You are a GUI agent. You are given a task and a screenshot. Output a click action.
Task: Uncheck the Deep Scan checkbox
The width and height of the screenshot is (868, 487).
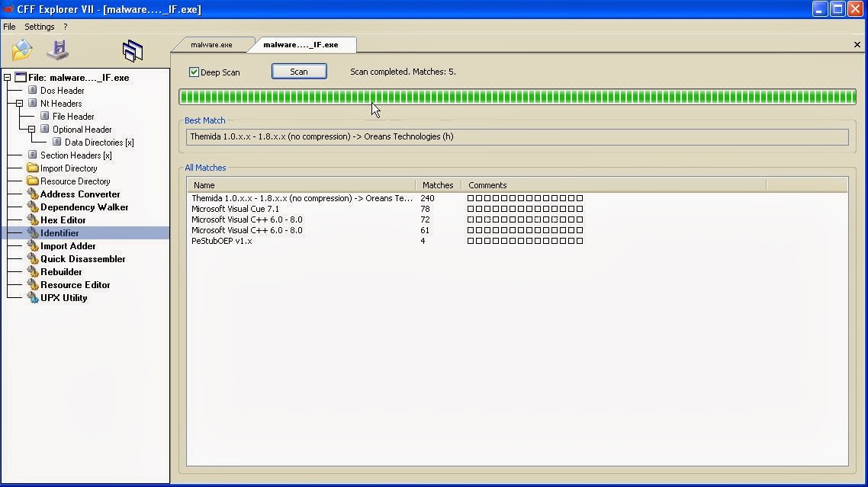coord(194,72)
